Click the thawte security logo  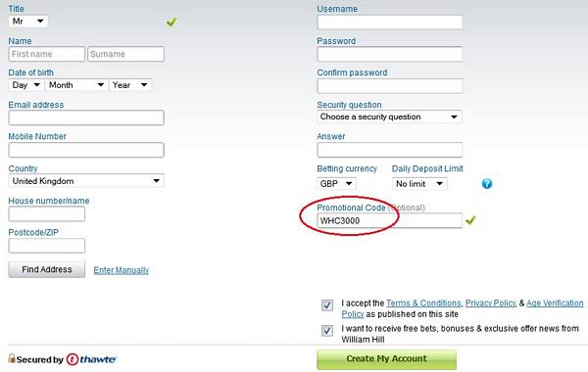pos(91,359)
